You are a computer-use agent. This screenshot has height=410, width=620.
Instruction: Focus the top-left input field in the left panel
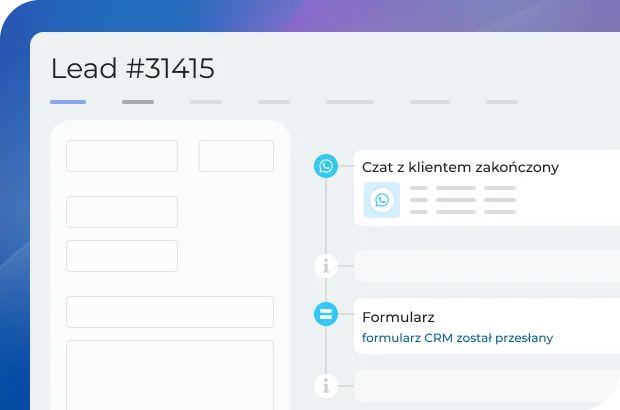point(122,156)
